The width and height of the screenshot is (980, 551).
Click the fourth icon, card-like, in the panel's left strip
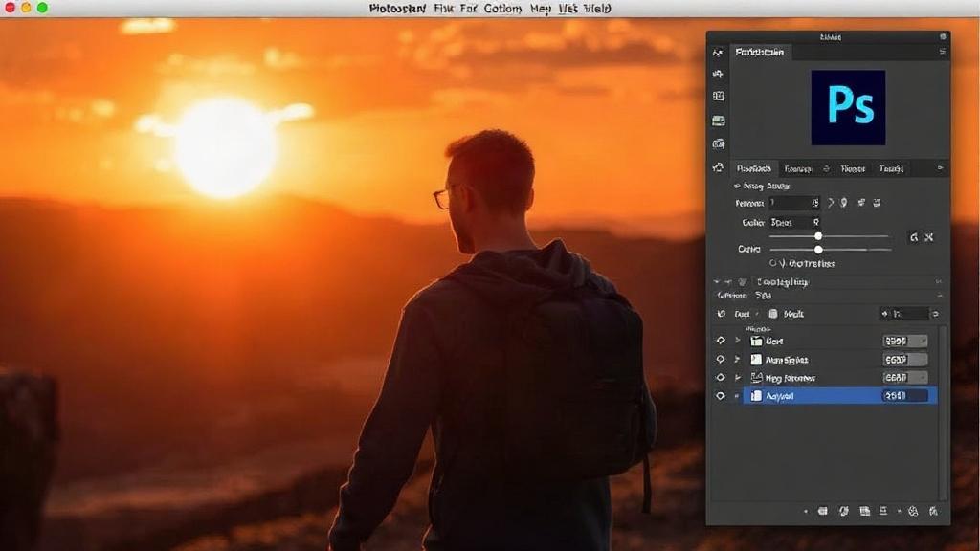[x=718, y=121]
